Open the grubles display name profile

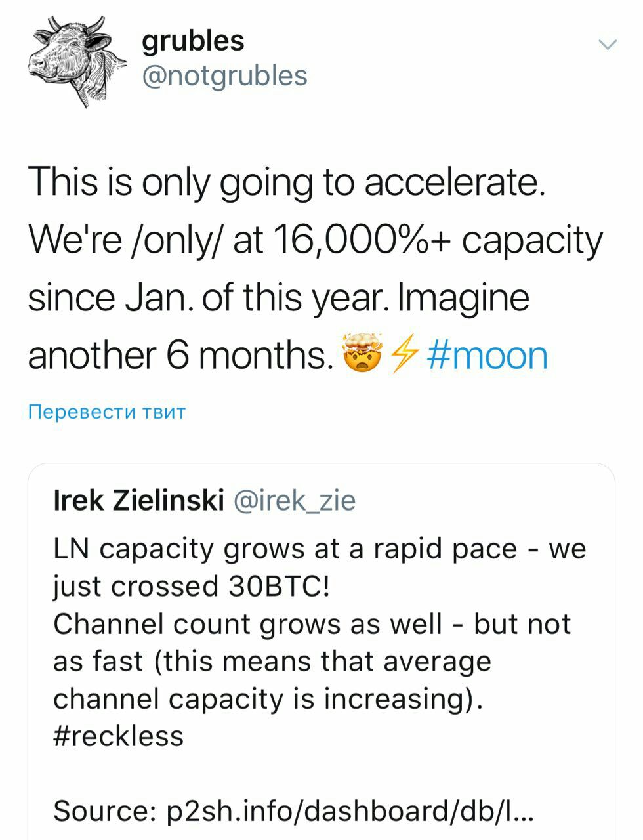[193, 41]
